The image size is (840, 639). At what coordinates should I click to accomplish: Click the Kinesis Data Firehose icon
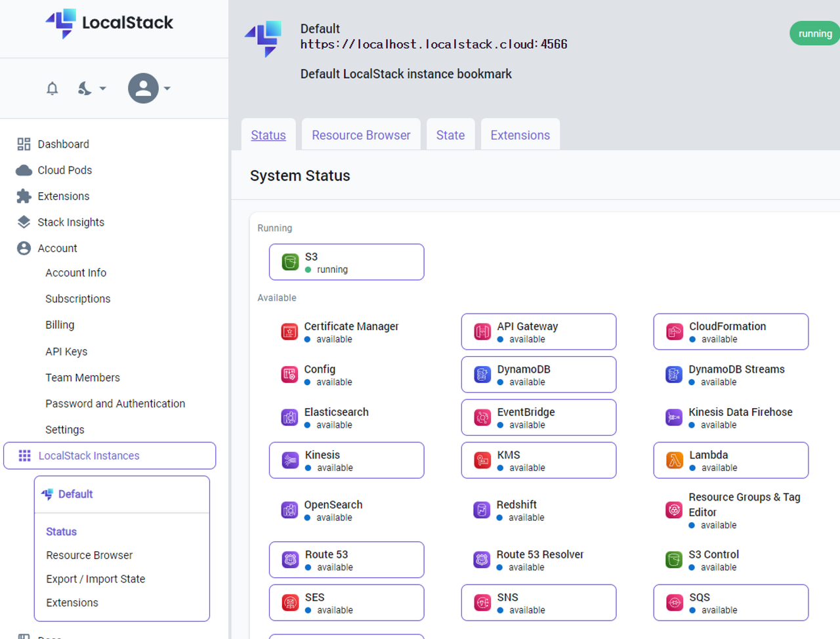click(674, 417)
